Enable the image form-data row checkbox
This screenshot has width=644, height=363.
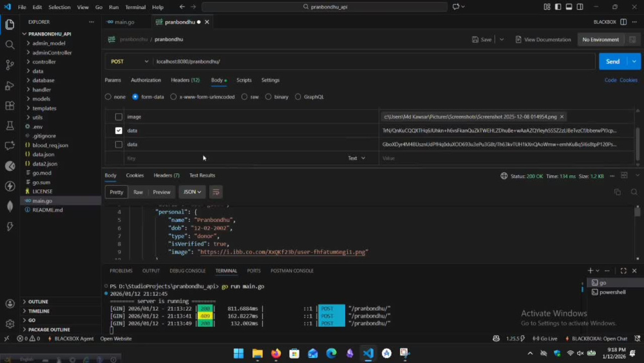pyautogui.click(x=118, y=117)
